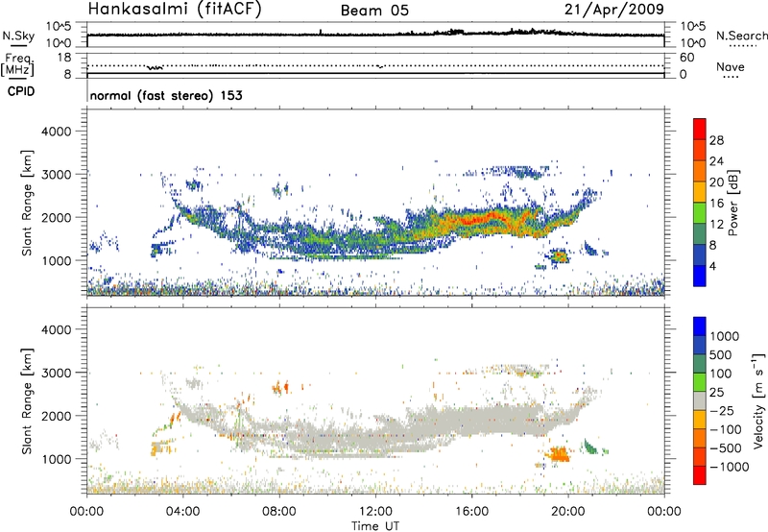Click the 'N.Sky' axis label
The width and height of the screenshot is (768, 532).
click(18, 36)
